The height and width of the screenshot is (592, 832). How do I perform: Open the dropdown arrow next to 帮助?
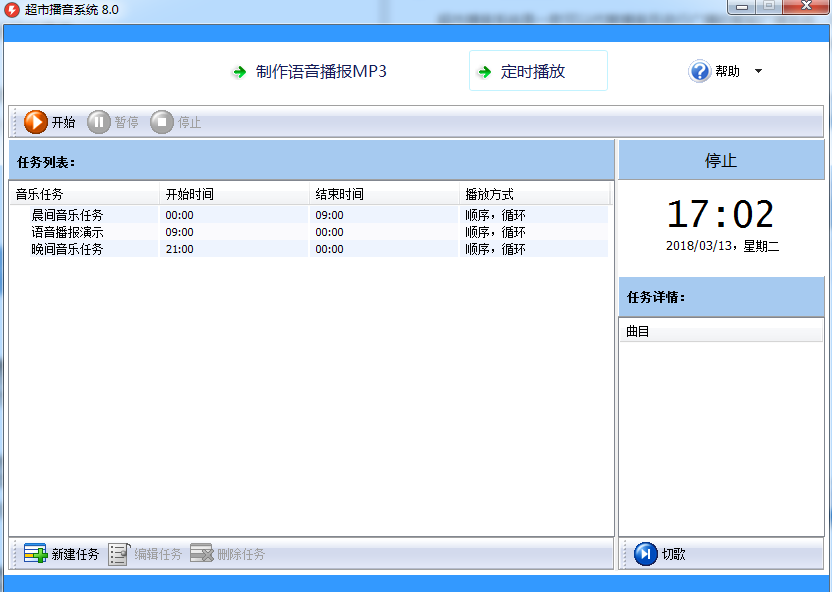758,71
